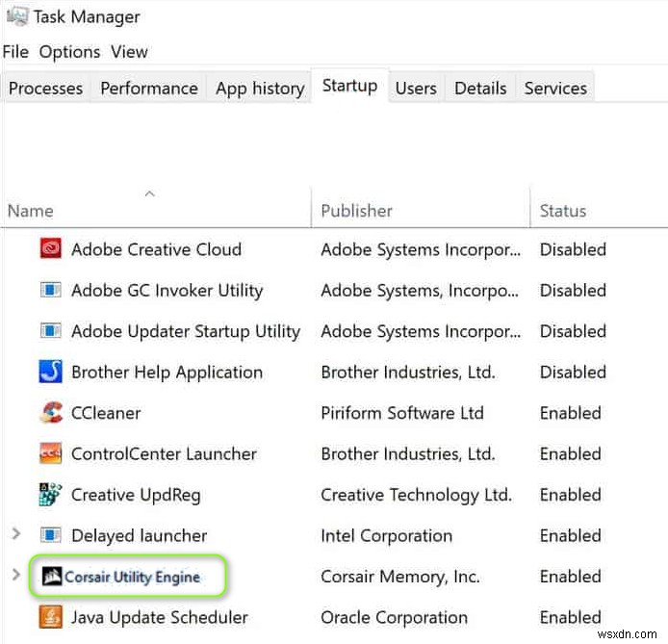Switch to the Users tab

[x=416, y=89]
